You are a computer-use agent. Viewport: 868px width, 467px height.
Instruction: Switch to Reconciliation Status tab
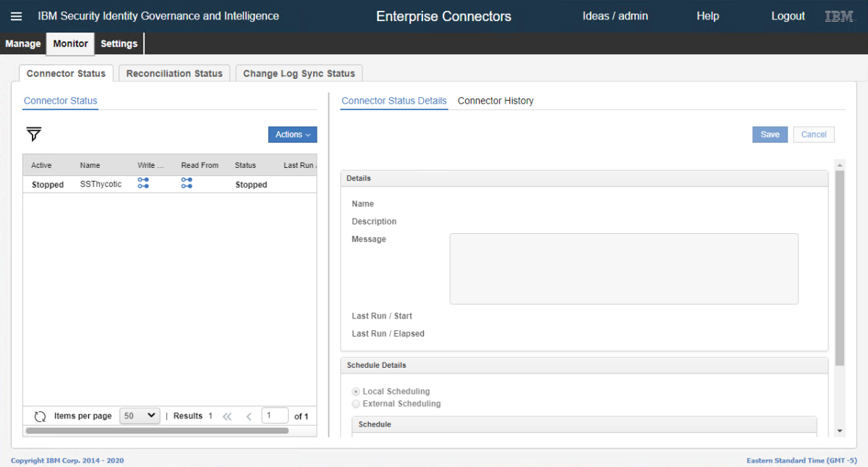(x=174, y=73)
